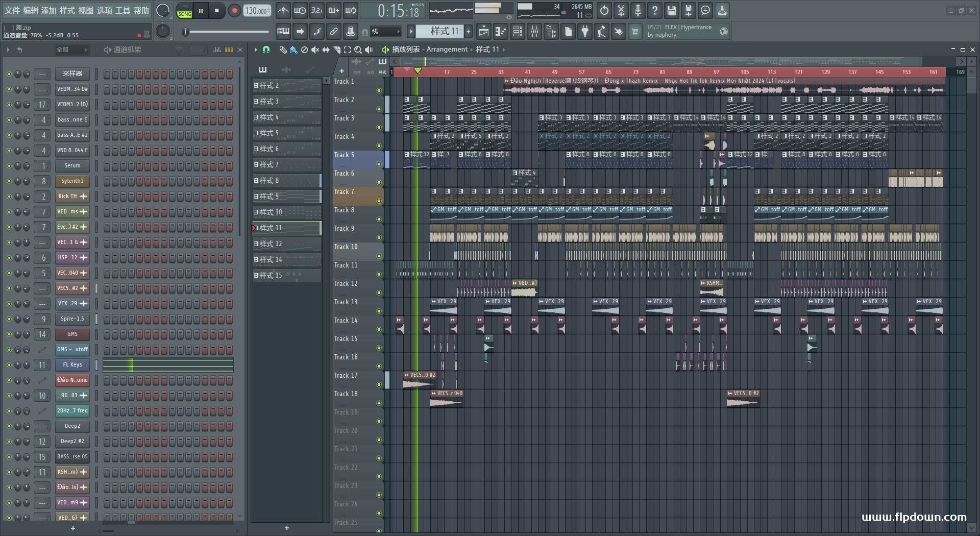Toggle the playlist snap magnet icon
This screenshot has height=536, width=980.
(x=266, y=50)
